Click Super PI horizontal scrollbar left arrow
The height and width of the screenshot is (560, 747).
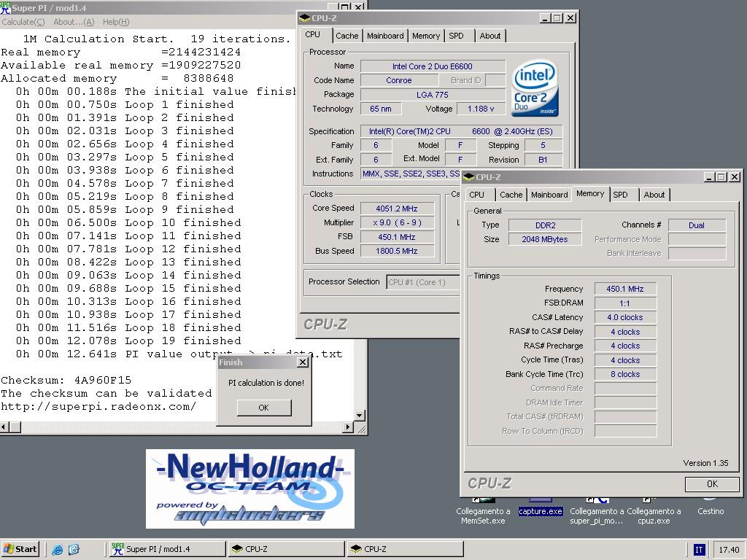coord(4,427)
